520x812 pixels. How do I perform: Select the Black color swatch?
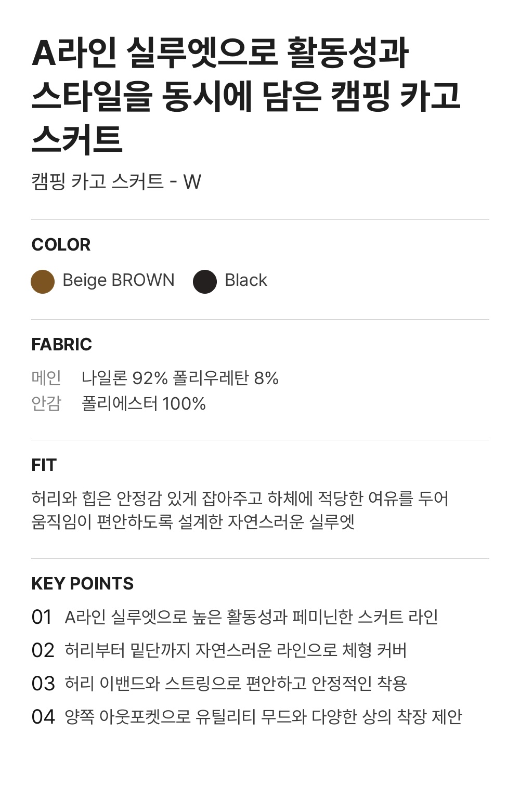[205, 282]
